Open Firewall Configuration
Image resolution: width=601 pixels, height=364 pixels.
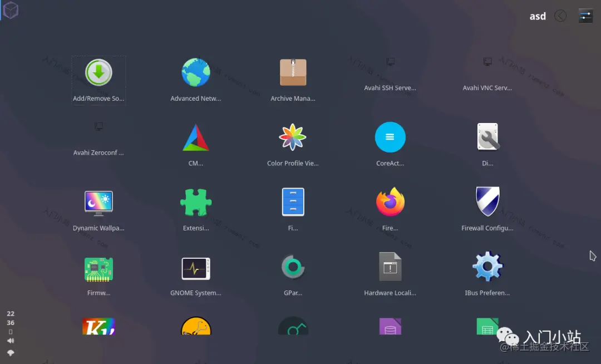click(487, 210)
